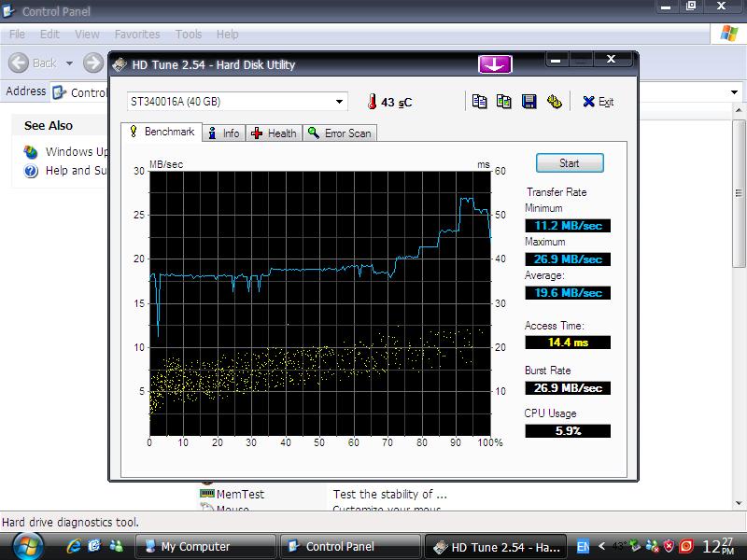Switch to the Info tab

pos(224,133)
